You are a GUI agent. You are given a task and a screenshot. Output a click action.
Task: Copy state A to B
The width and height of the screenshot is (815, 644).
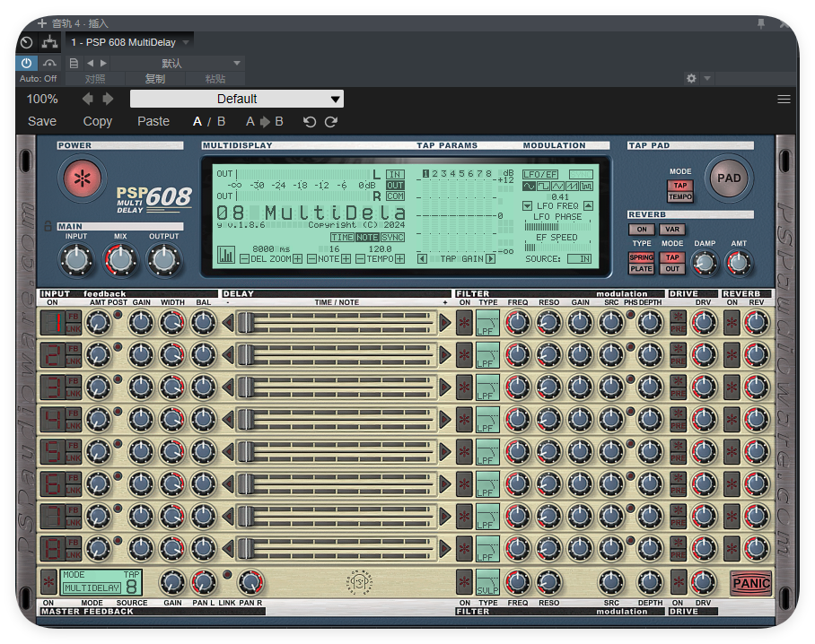tap(264, 121)
